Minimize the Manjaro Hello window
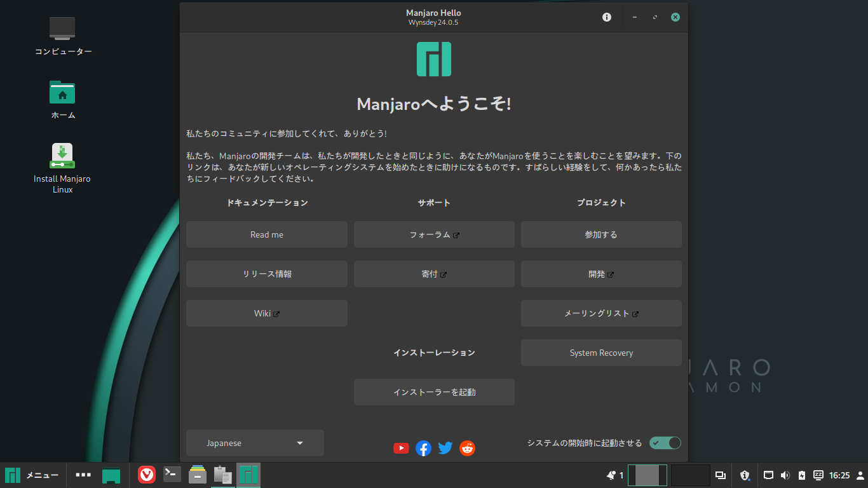The image size is (868, 488). (635, 17)
